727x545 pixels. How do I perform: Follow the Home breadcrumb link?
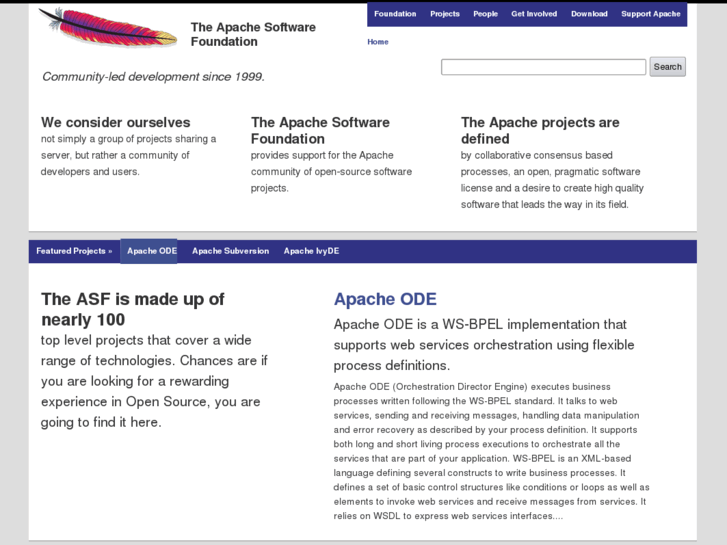[378, 42]
